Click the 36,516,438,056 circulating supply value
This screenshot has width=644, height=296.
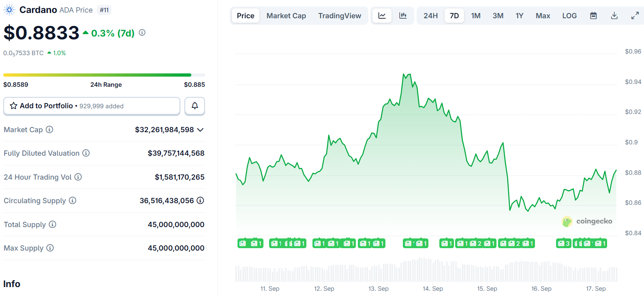pos(167,201)
